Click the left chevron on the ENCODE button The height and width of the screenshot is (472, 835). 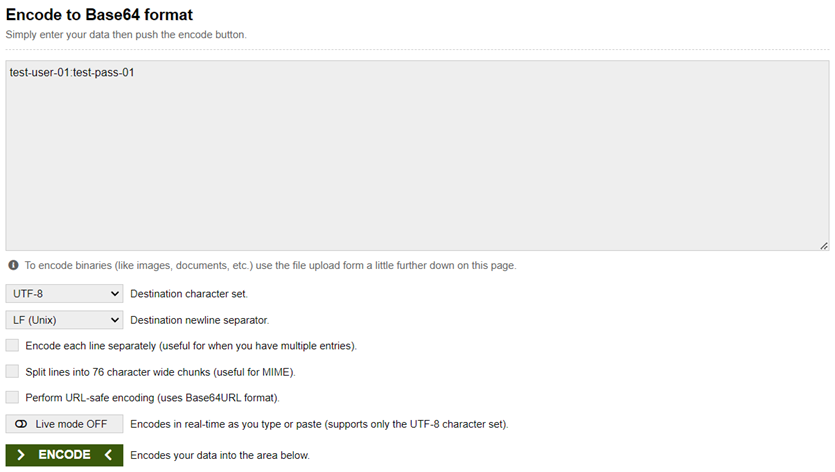tap(108, 455)
